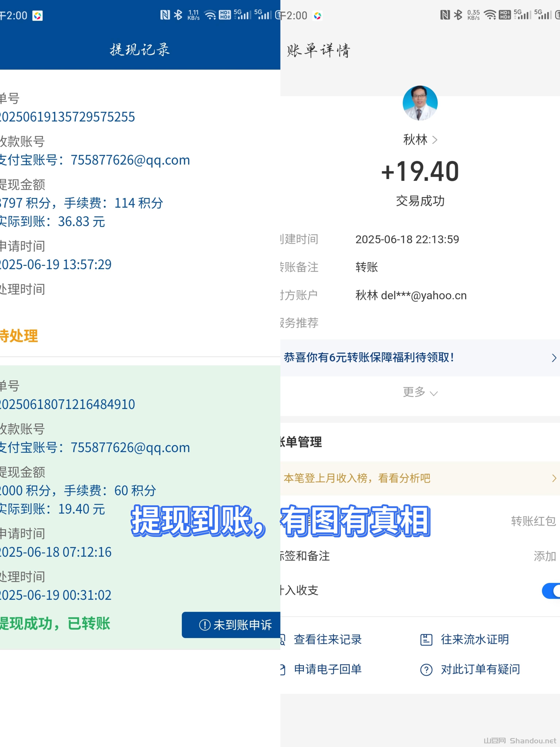Open the 往来流水证明 document icon
560x747 pixels.
pyautogui.click(x=426, y=640)
